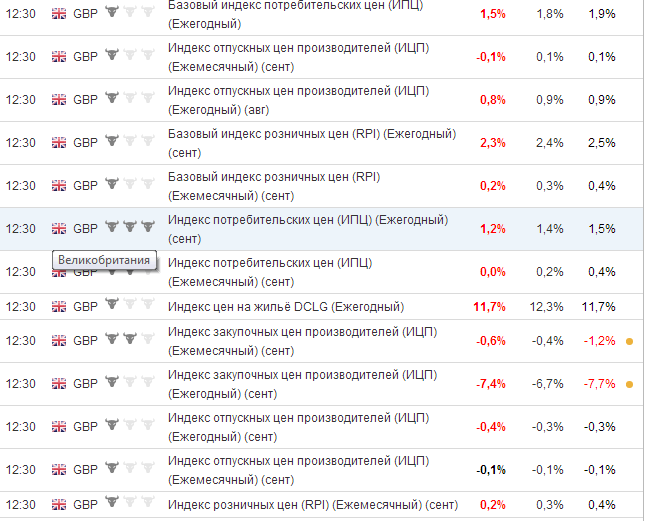Screen dimensions: 646x521
Task: Click the orange dot beside the -1,2% value
Action: (629, 341)
